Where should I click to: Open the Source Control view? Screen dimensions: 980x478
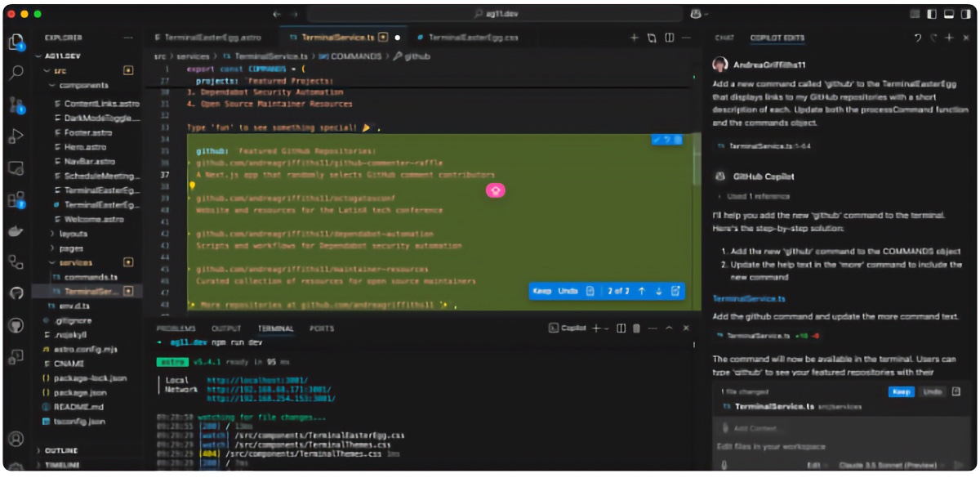click(16, 105)
